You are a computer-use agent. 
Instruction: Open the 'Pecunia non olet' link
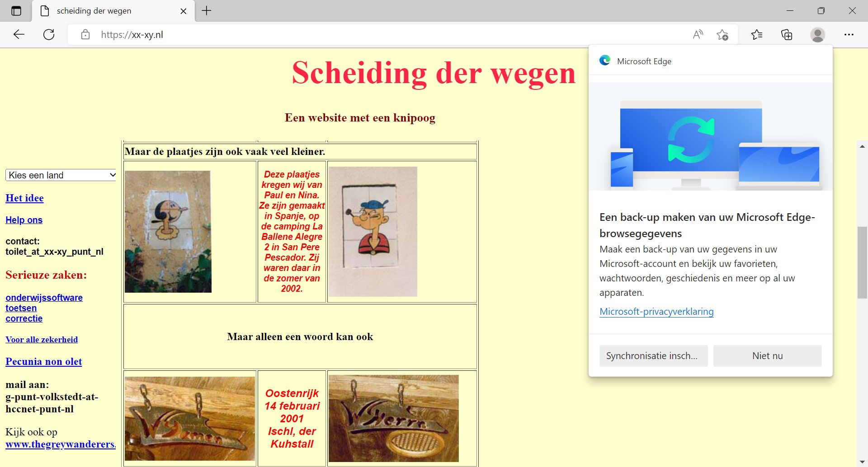pyautogui.click(x=44, y=361)
